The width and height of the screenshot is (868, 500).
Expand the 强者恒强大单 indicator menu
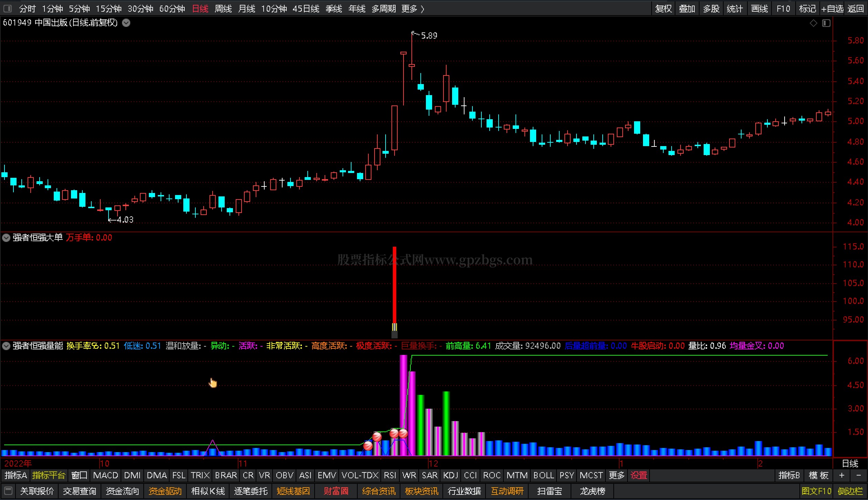coord(6,238)
